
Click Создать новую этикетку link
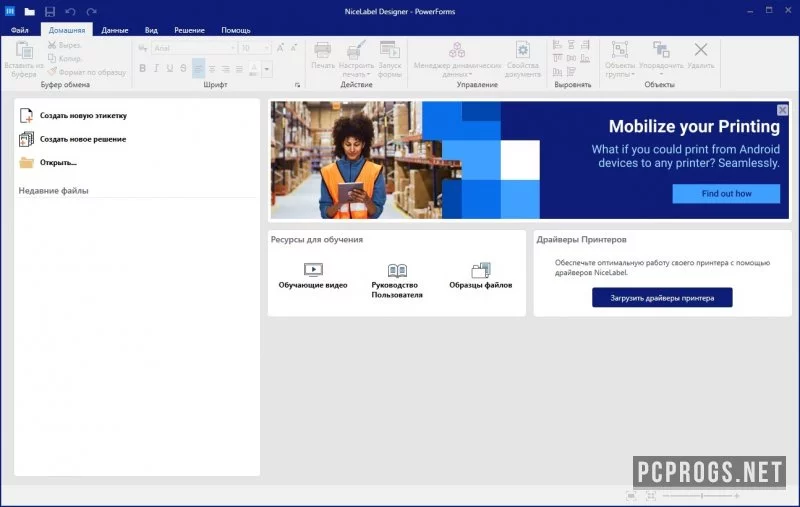[73, 116]
